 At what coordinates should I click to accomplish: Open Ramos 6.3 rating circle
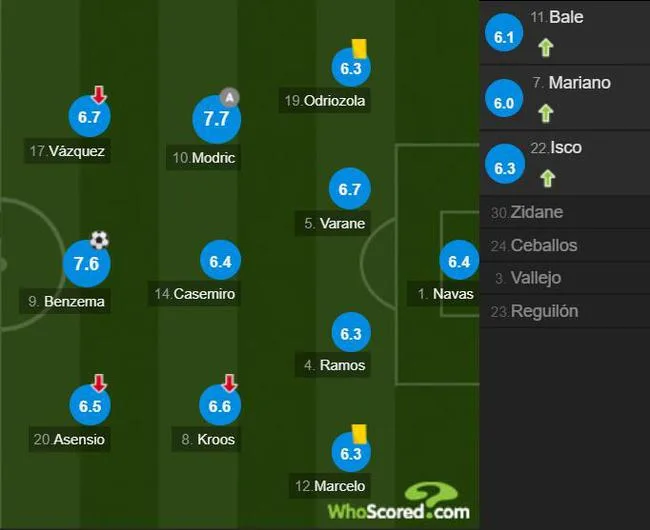tap(351, 333)
